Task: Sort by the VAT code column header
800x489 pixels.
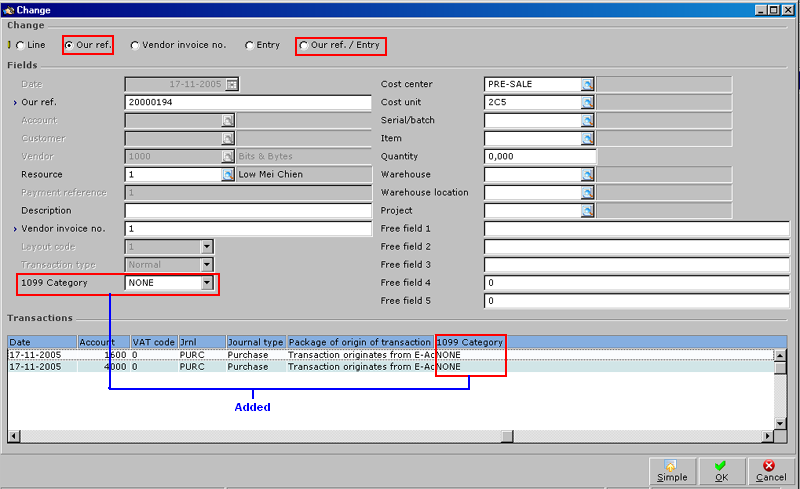Action: point(154,342)
